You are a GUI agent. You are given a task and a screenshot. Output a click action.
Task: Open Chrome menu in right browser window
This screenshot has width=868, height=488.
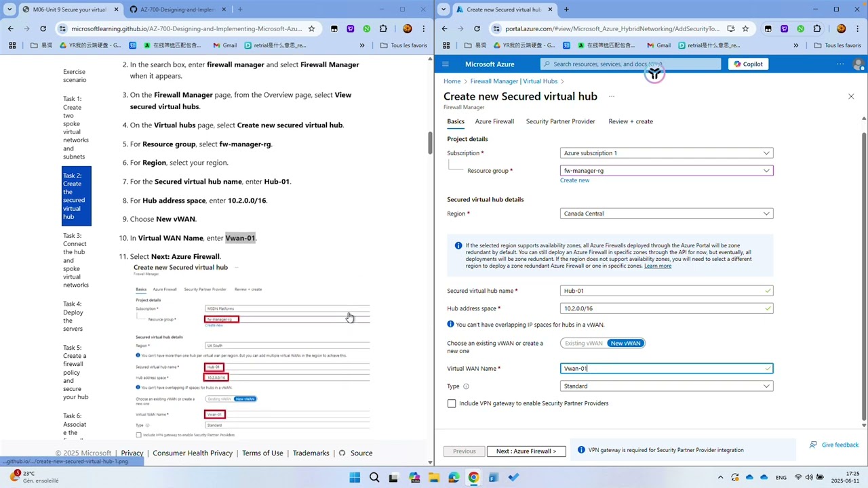pos(859,28)
